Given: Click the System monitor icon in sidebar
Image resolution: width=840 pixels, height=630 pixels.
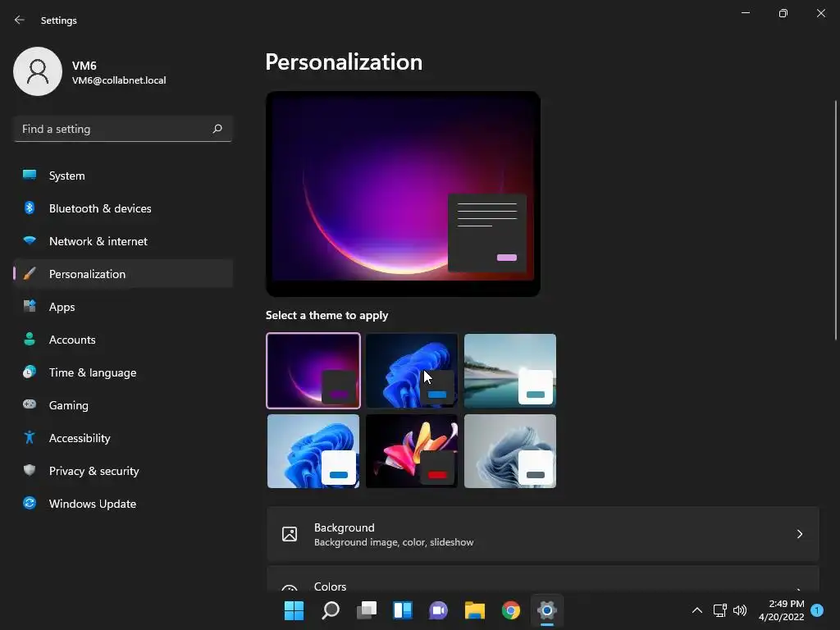Looking at the screenshot, I should (30, 175).
